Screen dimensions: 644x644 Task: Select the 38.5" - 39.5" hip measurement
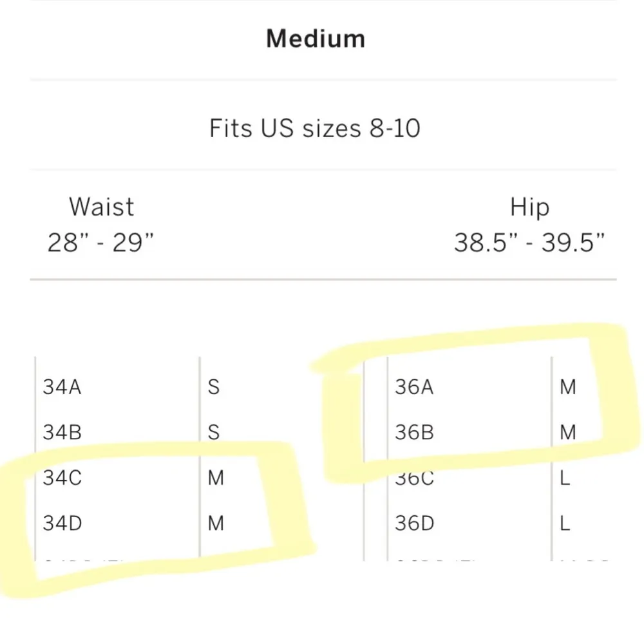coord(529,243)
